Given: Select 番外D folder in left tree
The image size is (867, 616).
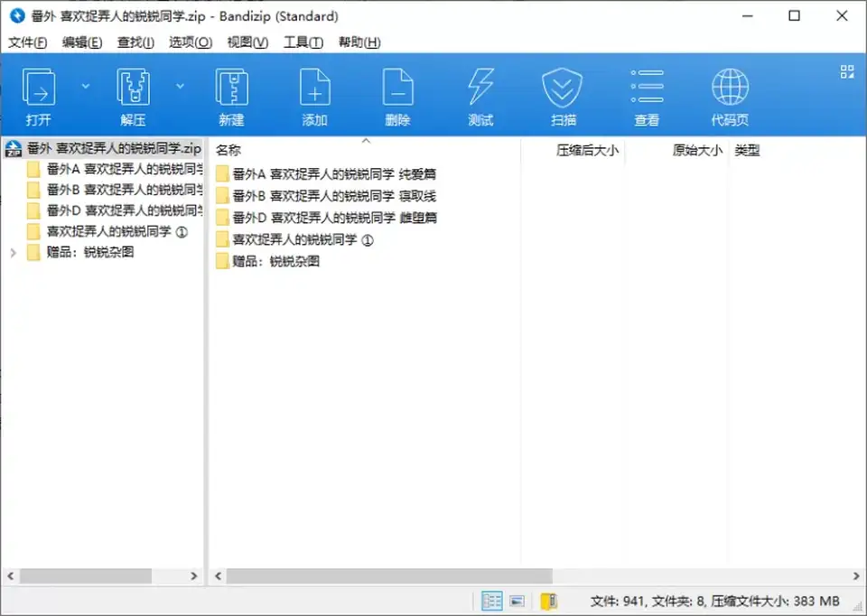Looking at the screenshot, I should pyautogui.click(x=115, y=210).
